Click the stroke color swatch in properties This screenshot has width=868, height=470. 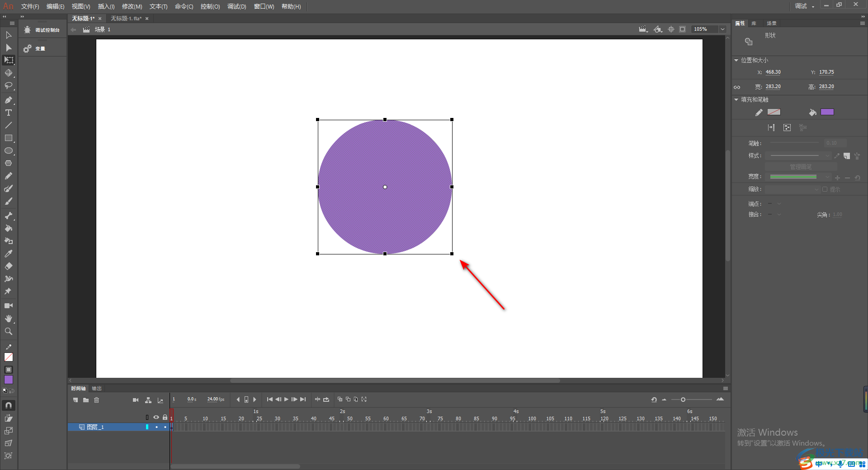(x=774, y=112)
